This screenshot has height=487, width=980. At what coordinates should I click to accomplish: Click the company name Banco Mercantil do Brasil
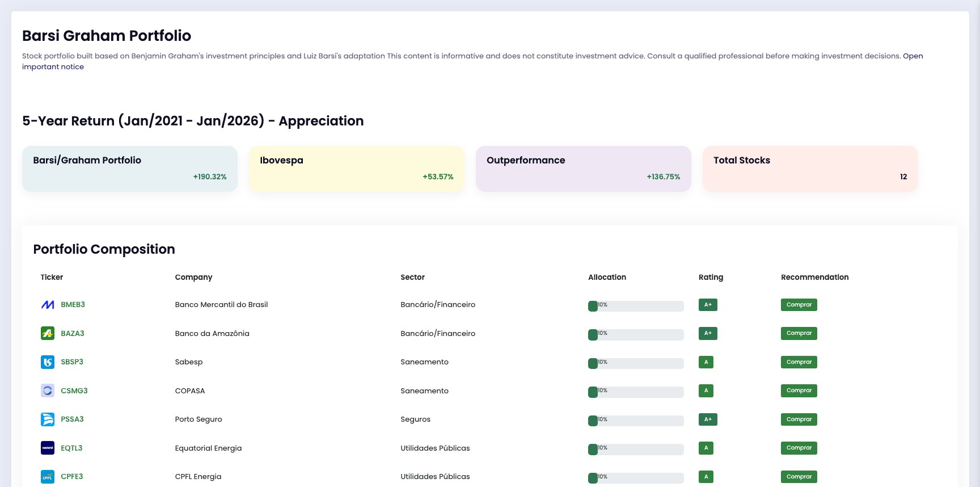(221, 305)
